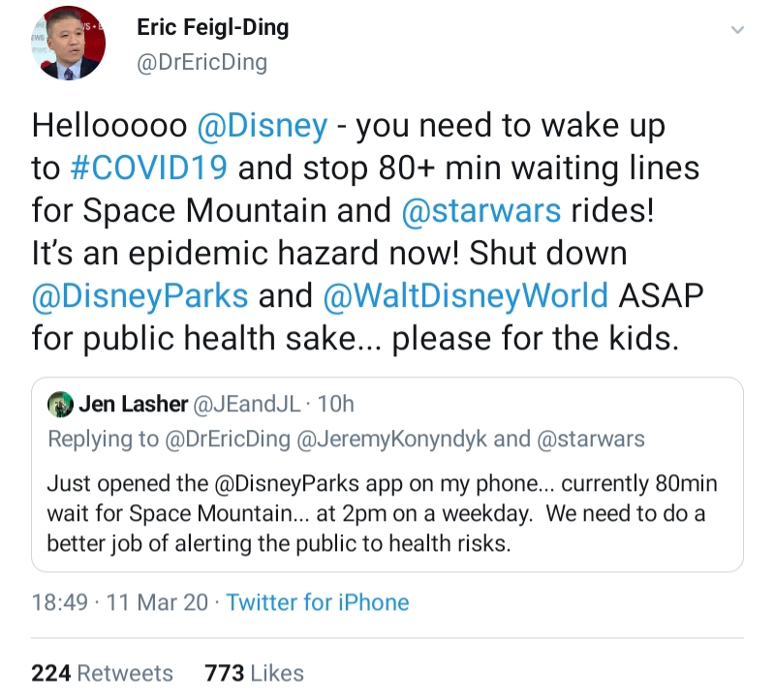Open the @DrEricDing handle
The height and width of the screenshot is (700, 775).
201,63
